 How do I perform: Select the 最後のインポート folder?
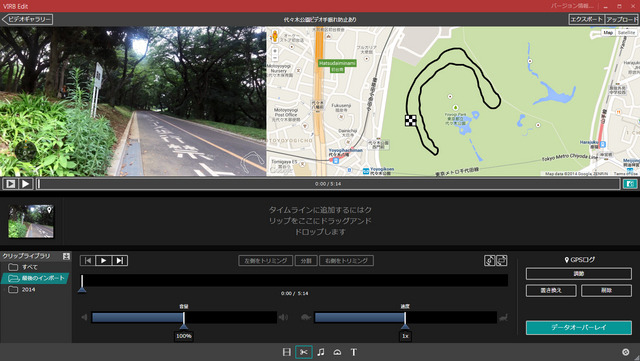[36, 278]
